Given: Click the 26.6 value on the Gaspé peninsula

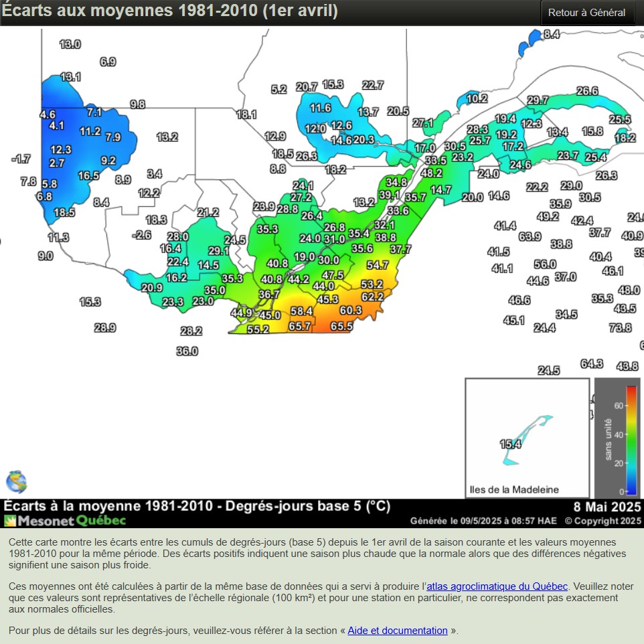Looking at the screenshot, I should point(586,91).
